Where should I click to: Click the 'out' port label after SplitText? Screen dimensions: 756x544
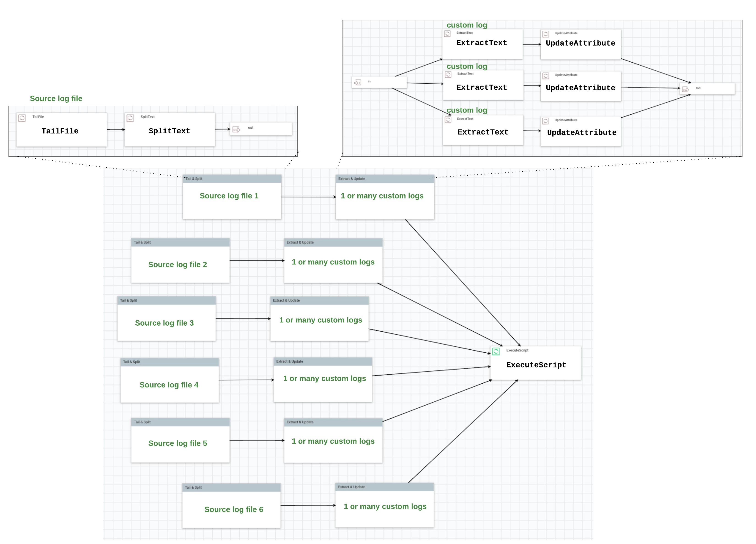[251, 128]
